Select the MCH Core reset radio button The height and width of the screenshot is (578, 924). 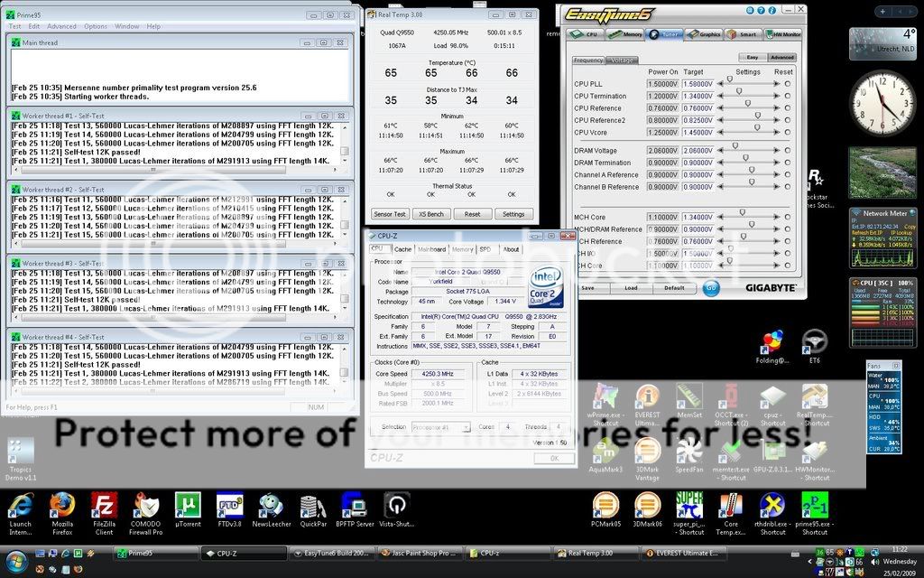pos(788,217)
